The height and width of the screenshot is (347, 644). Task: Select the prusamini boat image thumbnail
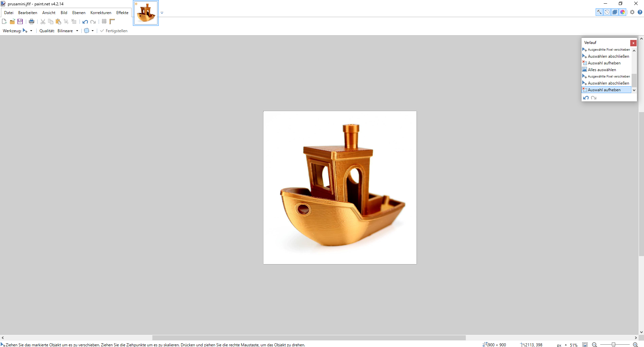coord(146,13)
